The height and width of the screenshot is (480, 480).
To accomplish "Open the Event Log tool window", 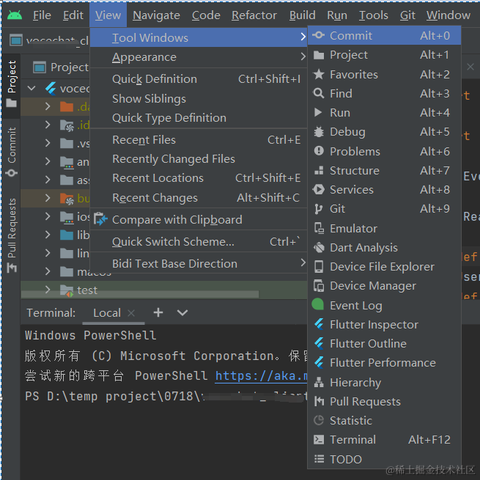I will (x=384, y=305).
